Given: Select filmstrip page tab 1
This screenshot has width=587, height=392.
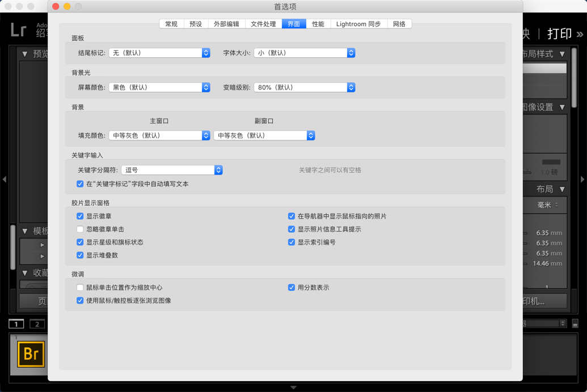Looking at the screenshot, I should [x=15, y=323].
